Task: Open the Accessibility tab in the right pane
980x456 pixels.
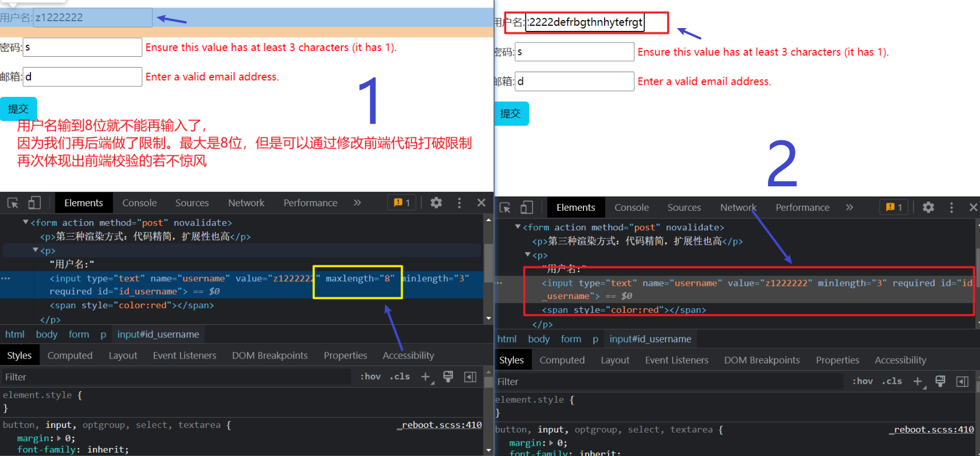Action: [x=900, y=360]
